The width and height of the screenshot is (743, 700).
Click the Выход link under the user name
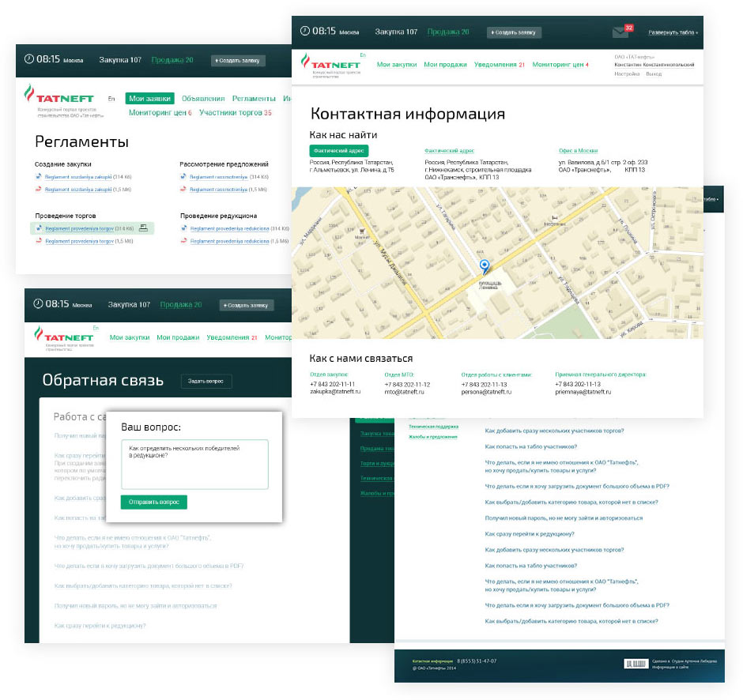654,73
